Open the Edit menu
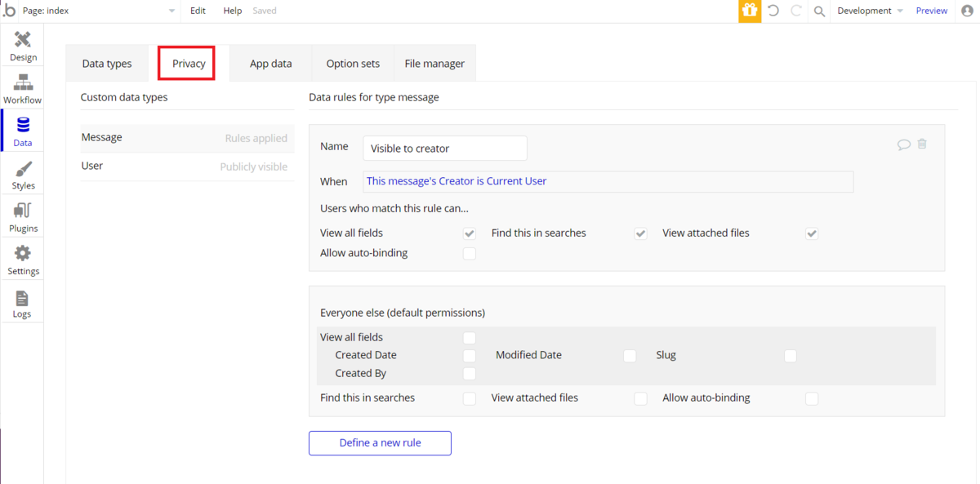The image size is (980, 484). (x=198, y=11)
